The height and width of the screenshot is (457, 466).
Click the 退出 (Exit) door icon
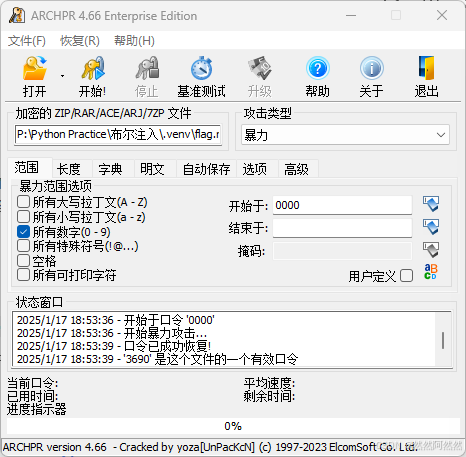[x=427, y=68]
